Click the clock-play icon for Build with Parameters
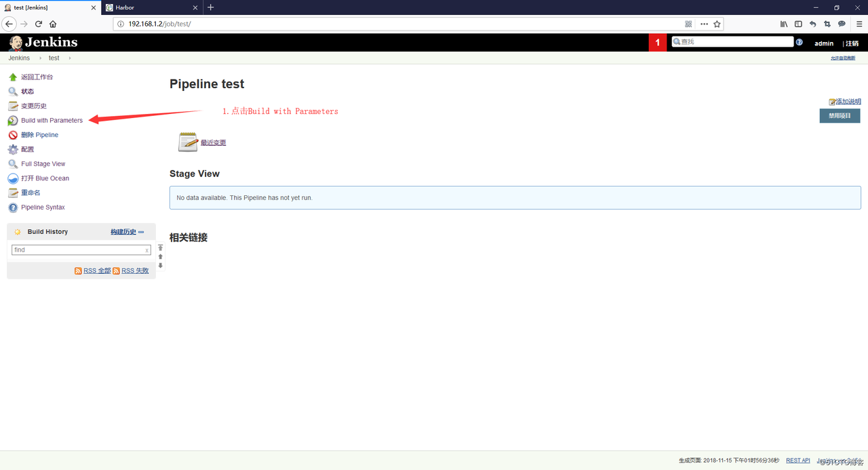 [13, 121]
